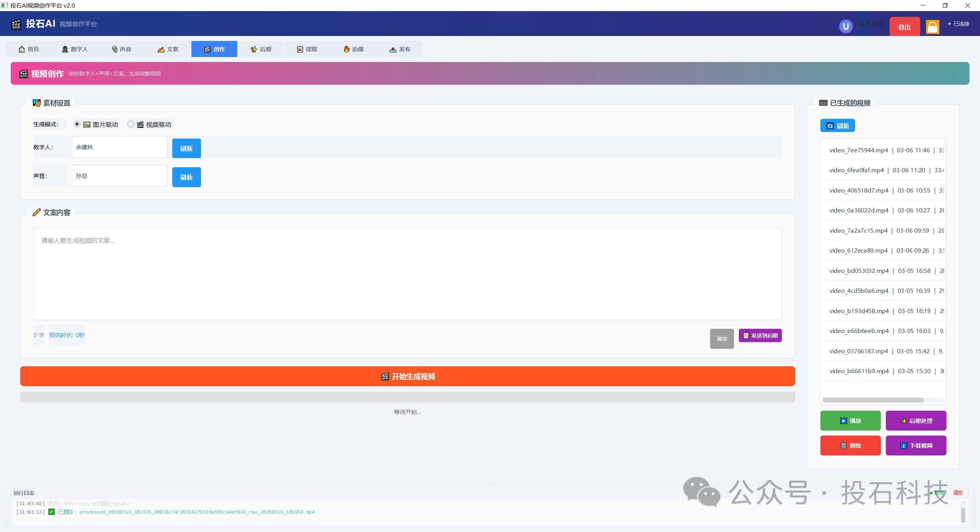The width and height of the screenshot is (980, 532).
Task: Click in the 文案 text input area
Action: click(407, 274)
